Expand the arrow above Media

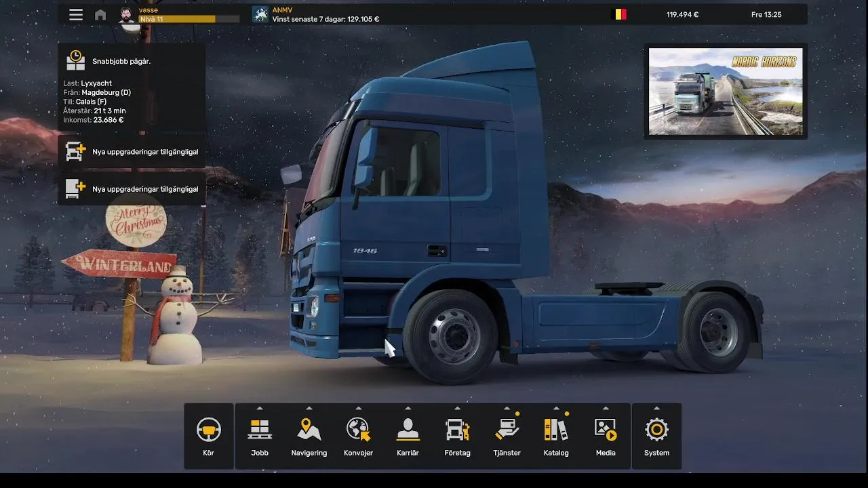[606, 408]
